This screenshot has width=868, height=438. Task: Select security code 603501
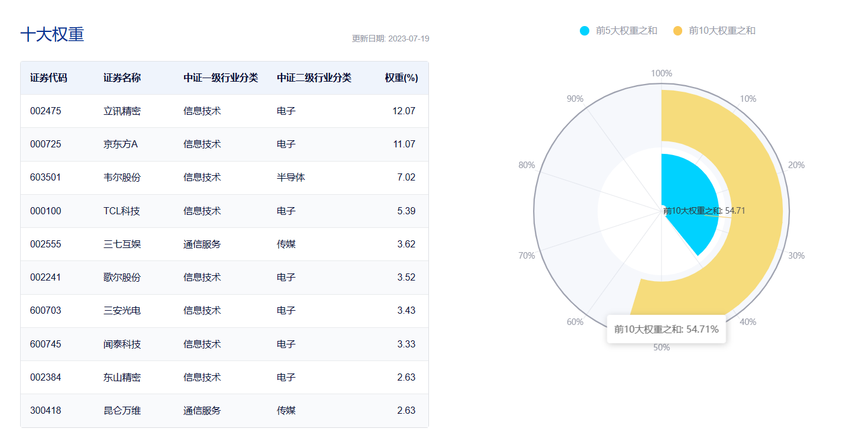pos(46,178)
